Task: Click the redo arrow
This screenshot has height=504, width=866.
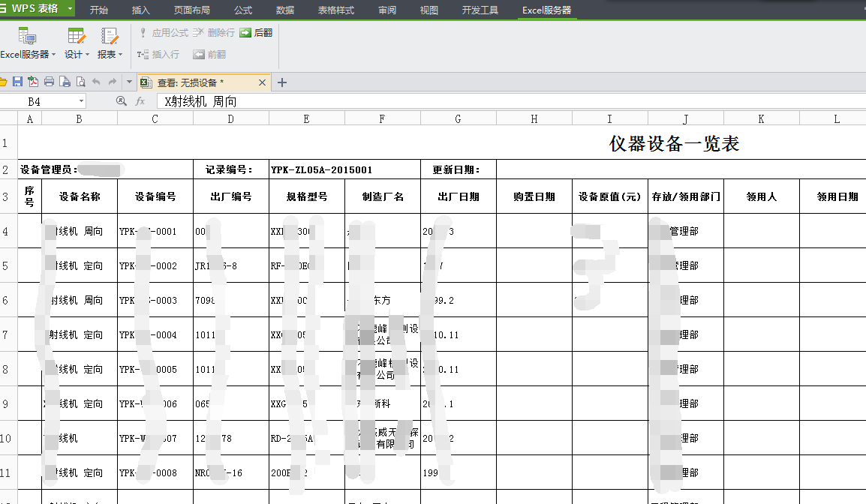Action: (113, 82)
